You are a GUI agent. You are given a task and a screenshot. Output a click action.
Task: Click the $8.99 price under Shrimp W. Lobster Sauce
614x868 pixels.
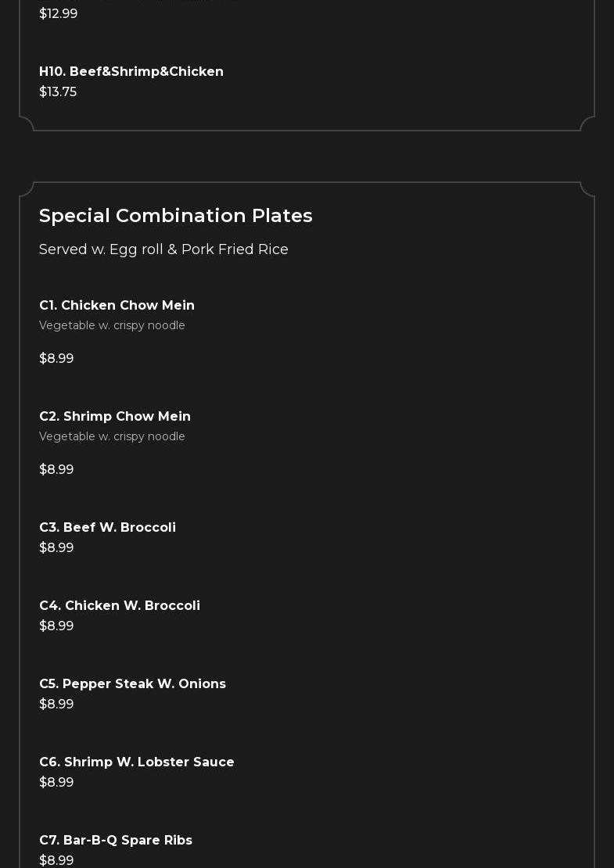click(x=56, y=782)
